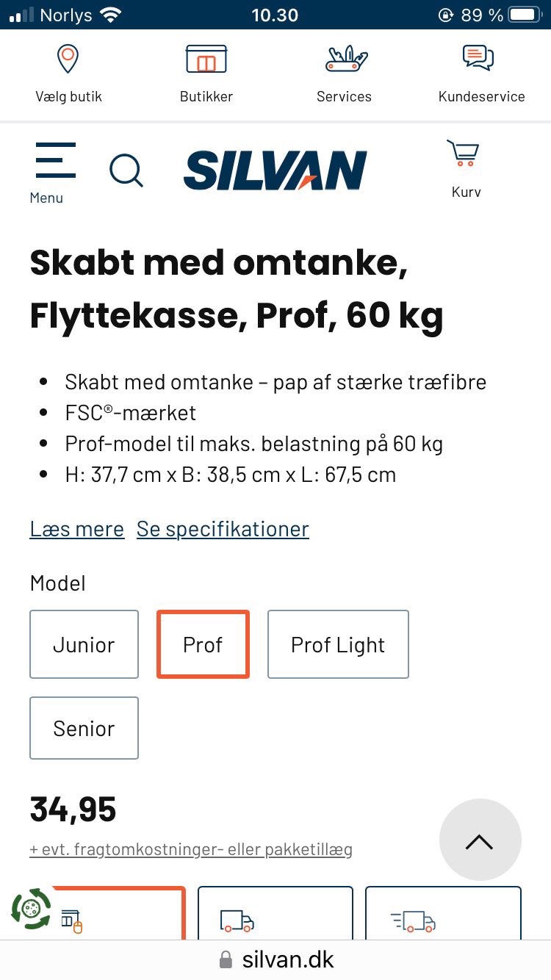The width and height of the screenshot is (551, 980).
Task: Go to homepage via Silvan logo
Action: point(275,170)
